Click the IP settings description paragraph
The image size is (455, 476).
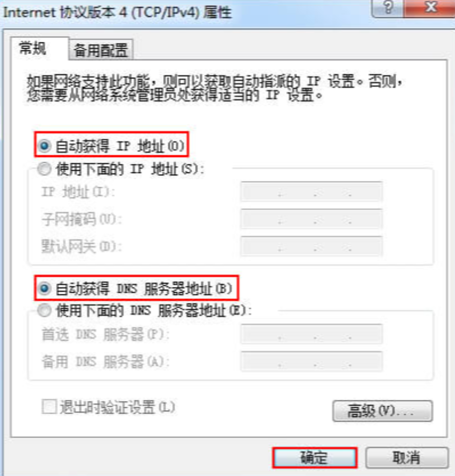coord(214,88)
